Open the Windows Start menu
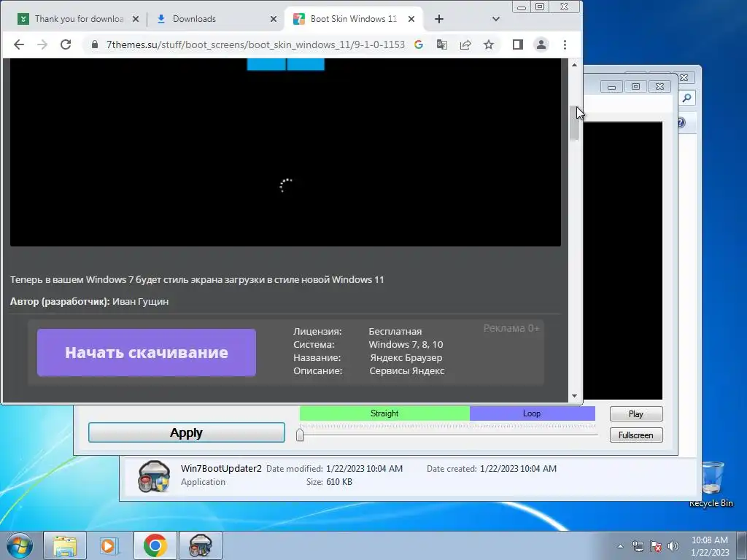Viewport: 747px width, 560px height. [x=19, y=545]
